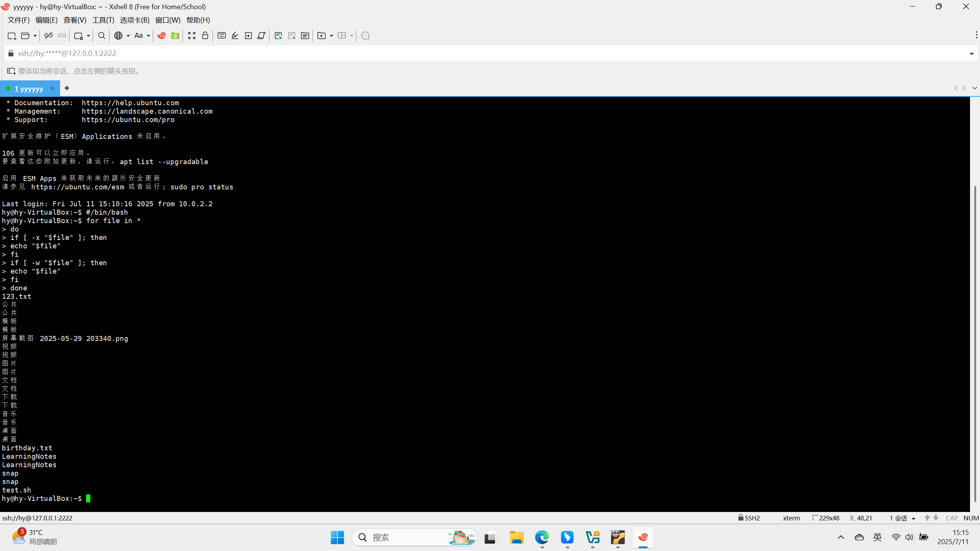The height and width of the screenshot is (551, 980).
Task: Click the highlight marker pen icon
Action: point(235,36)
